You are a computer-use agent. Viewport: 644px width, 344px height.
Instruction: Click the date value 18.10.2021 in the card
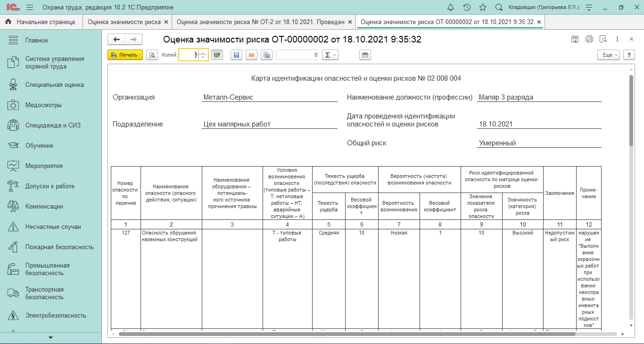[495, 124]
